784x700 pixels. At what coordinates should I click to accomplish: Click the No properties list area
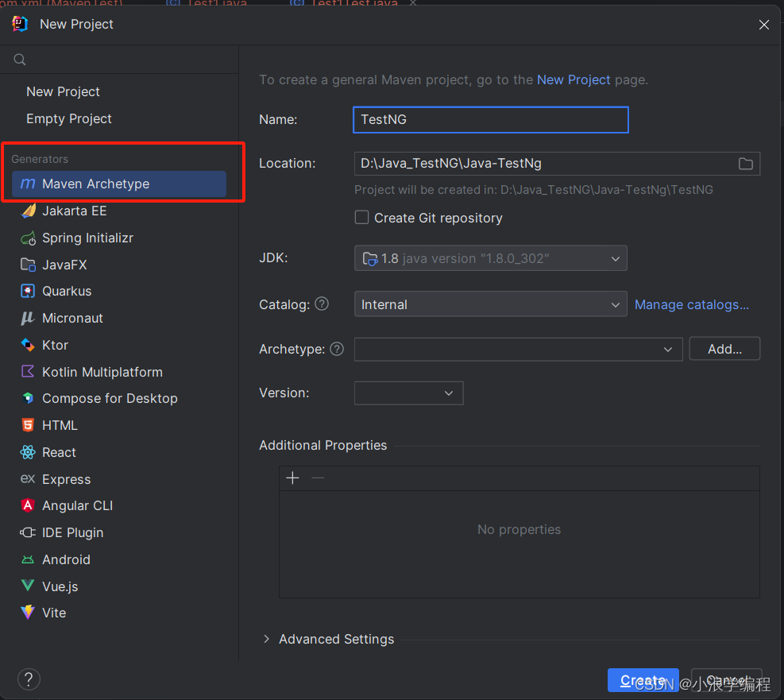tap(519, 543)
